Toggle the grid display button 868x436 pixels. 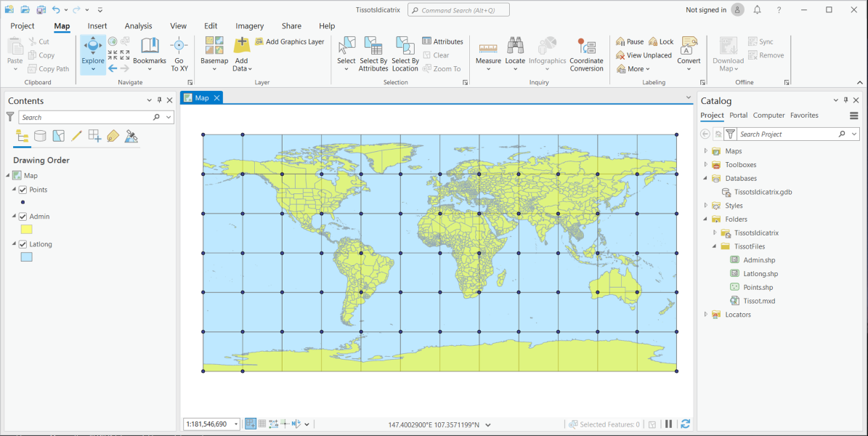click(x=262, y=424)
